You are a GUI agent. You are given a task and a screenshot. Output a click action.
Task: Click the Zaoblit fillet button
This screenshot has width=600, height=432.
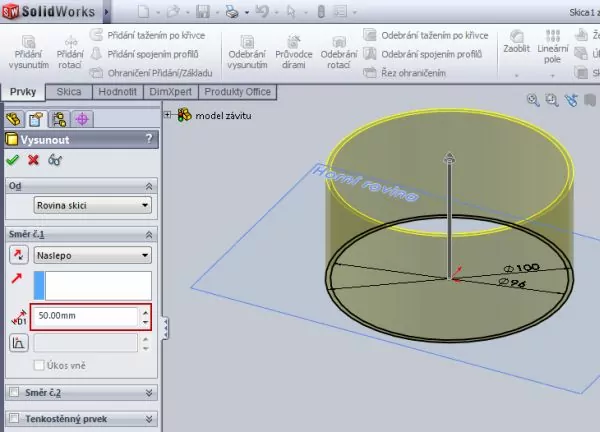516,42
